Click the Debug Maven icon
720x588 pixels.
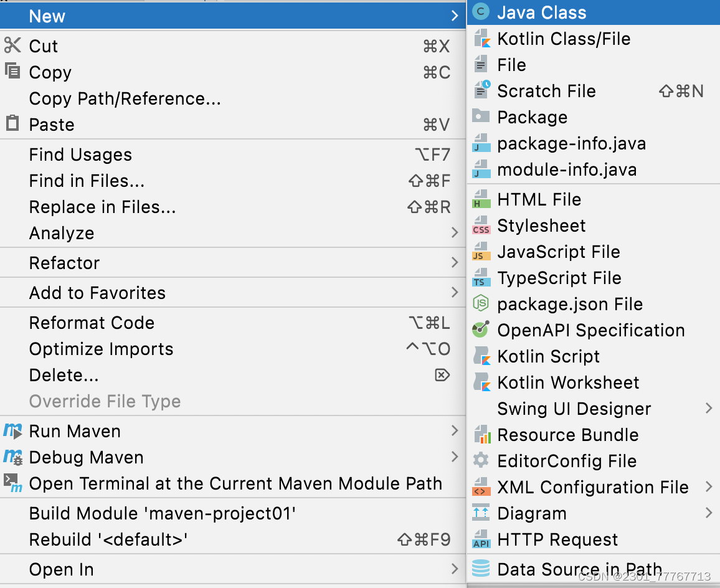tap(12, 457)
